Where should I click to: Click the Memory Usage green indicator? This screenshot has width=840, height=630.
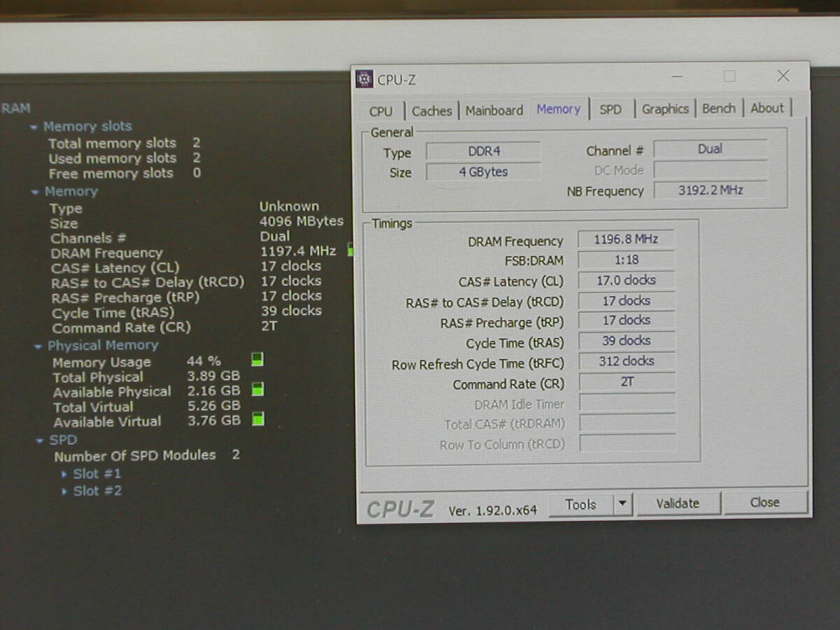257,359
